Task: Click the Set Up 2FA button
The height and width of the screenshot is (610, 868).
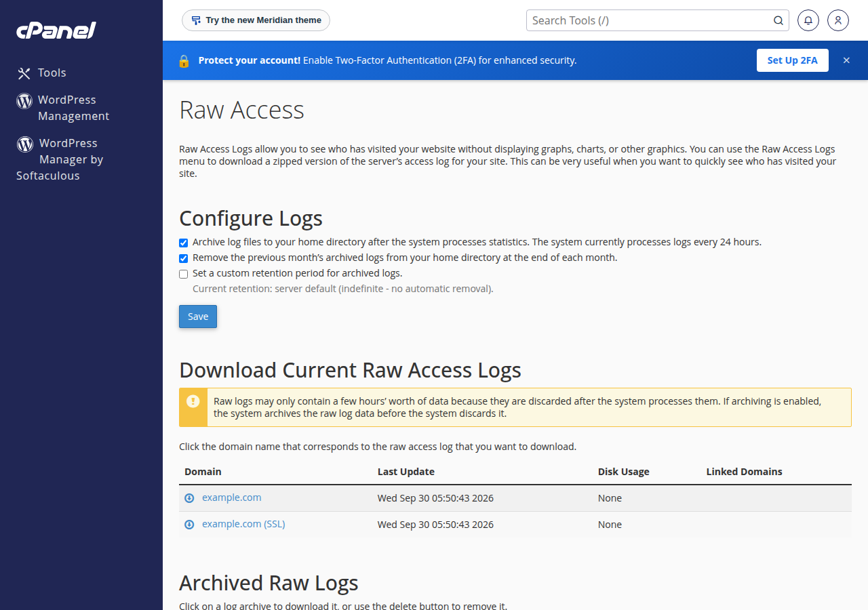Action: click(x=793, y=60)
